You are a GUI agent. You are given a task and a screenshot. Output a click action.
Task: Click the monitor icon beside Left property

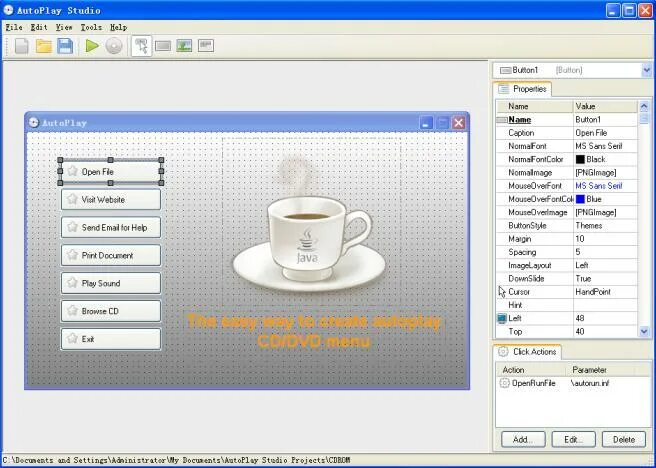coord(502,318)
